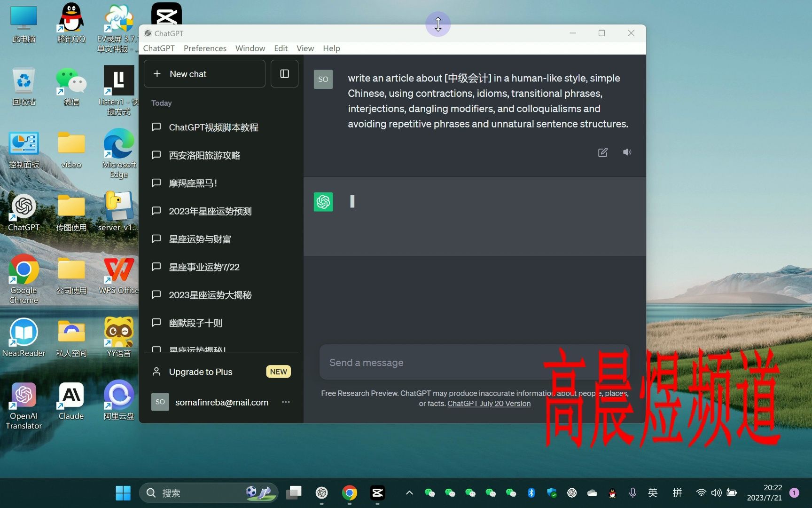Click the microphone tray icon
The width and height of the screenshot is (812, 508).
click(632, 492)
